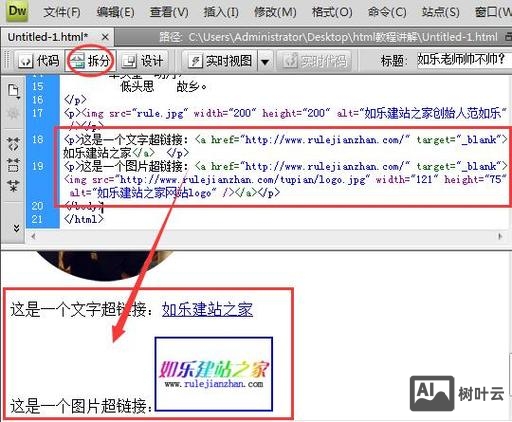Click the expand all icon in the code sidebar
Viewport: 512px width, 422px height.
(x=13, y=185)
